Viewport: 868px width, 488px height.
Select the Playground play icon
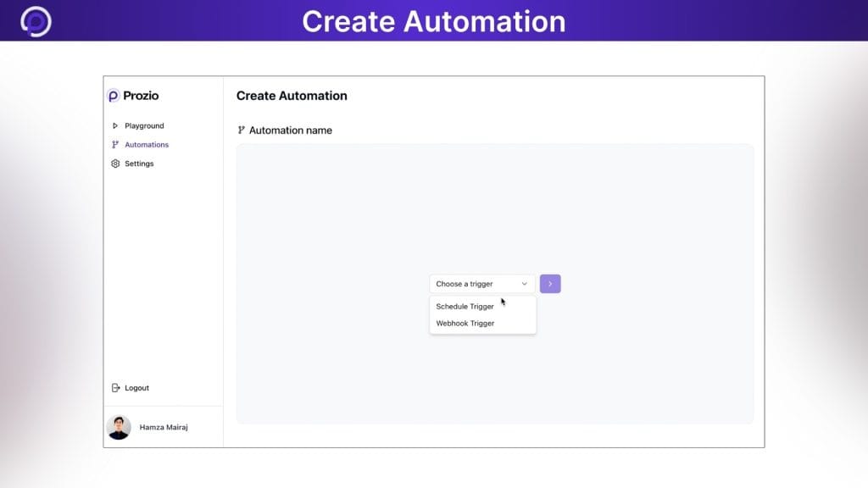point(116,125)
